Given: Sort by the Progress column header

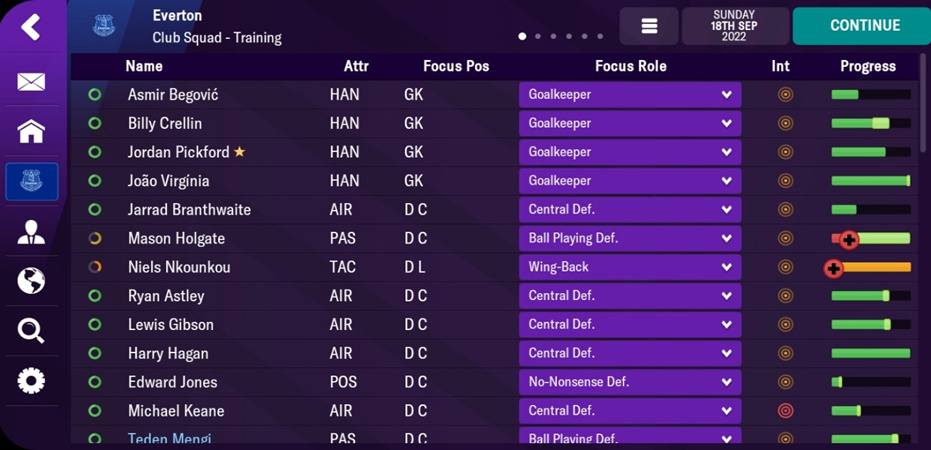Looking at the screenshot, I should 867,66.
